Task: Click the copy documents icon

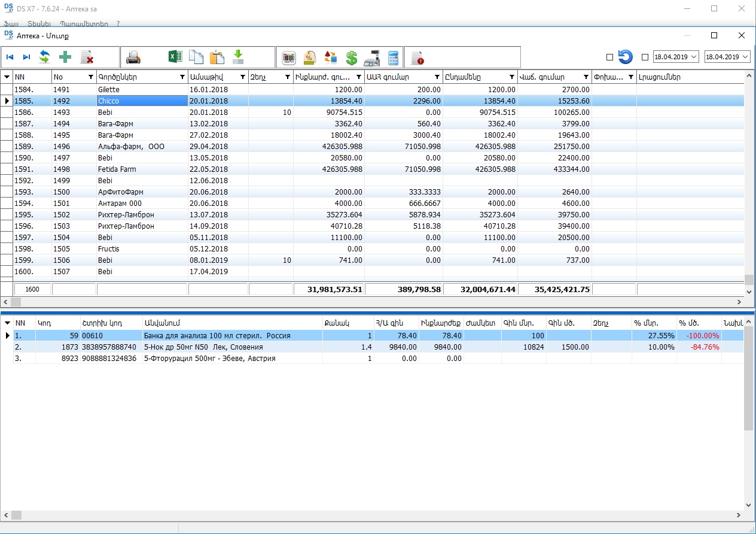Action: click(196, 57)
